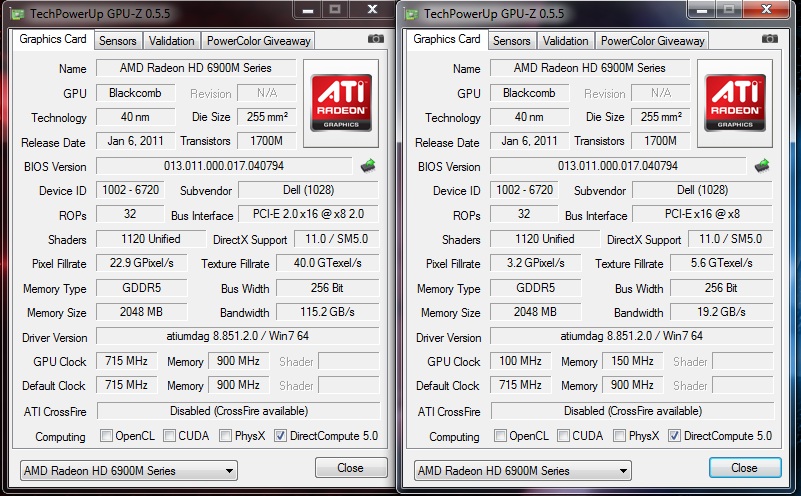Click Texture Fillrate 5.6 GTexel/s value
The image size is (801, 496).
click(x=721, y=263)
